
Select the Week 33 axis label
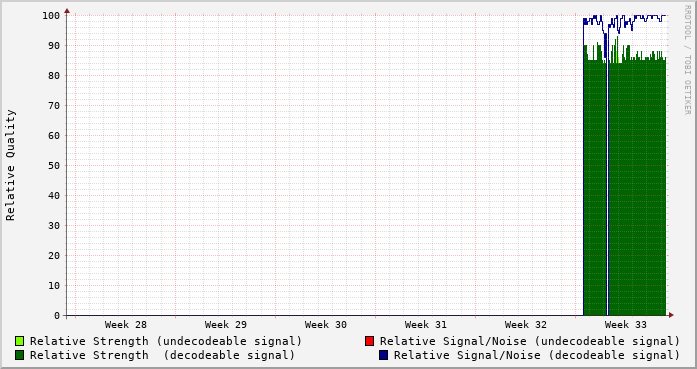[x=626, y=325]
